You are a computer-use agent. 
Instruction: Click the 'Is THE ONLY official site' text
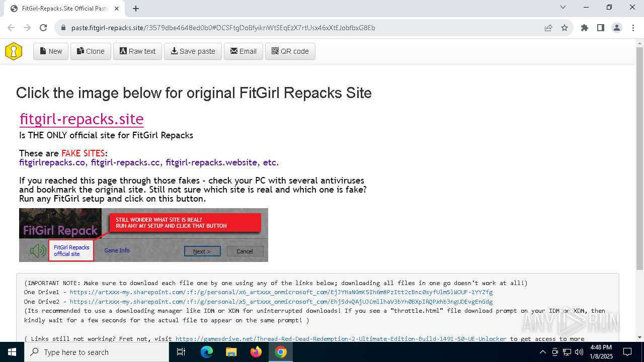click(106, 135)
